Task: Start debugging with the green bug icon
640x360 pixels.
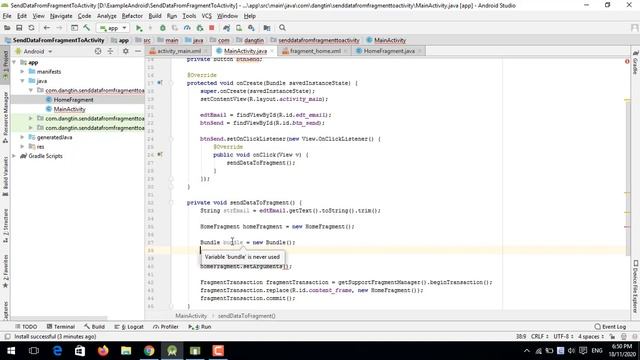Action: 162,28
